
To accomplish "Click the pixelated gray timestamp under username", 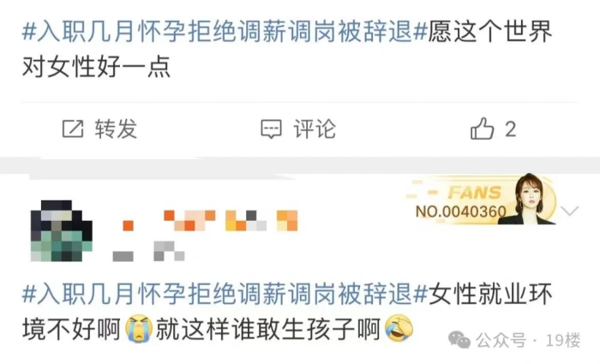I will tap(148, 252).
